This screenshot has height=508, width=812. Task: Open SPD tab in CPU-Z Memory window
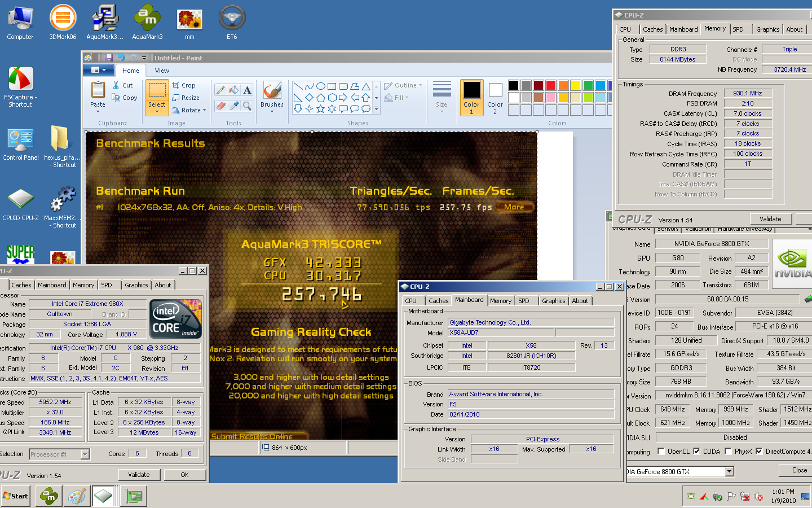(738, 29)
